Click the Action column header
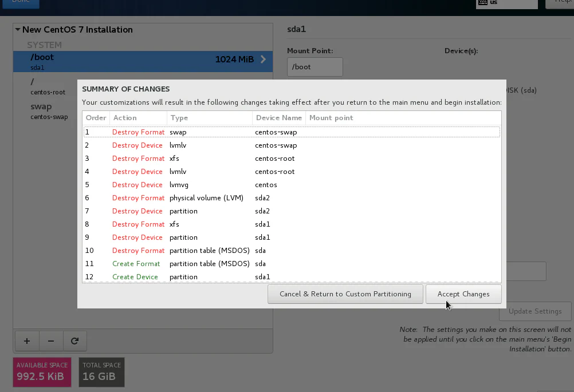Screen dimensions: 574x392 point(139,118)
